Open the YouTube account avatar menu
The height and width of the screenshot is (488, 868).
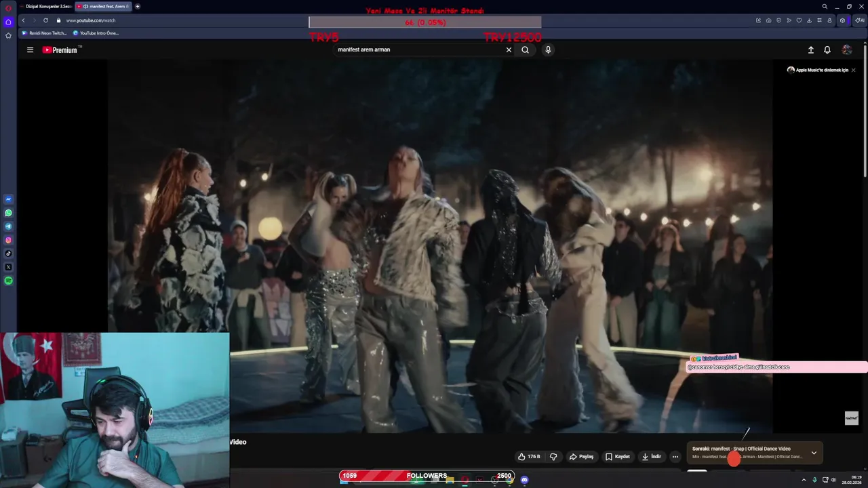tap(847, 49)
